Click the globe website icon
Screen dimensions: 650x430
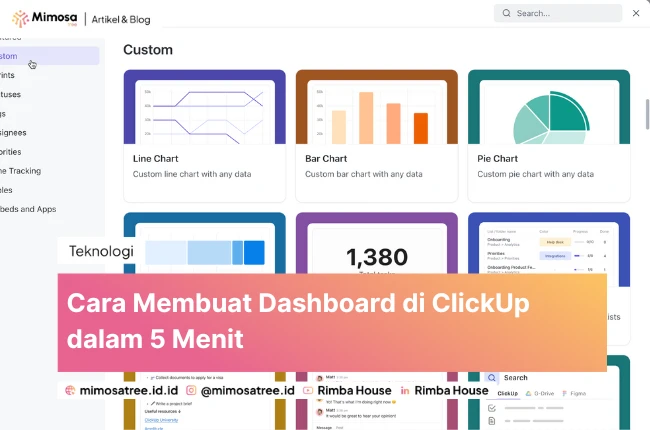point(70,390)
